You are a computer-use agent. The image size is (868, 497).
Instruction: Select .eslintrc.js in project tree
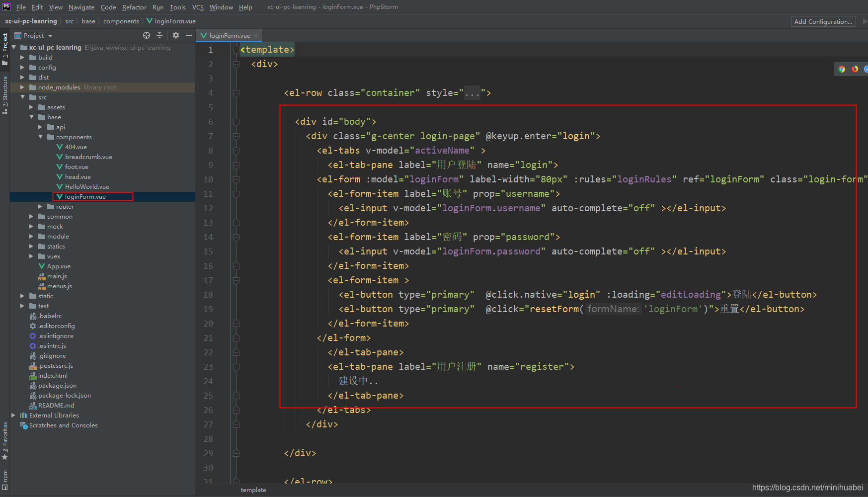point(48,346)
